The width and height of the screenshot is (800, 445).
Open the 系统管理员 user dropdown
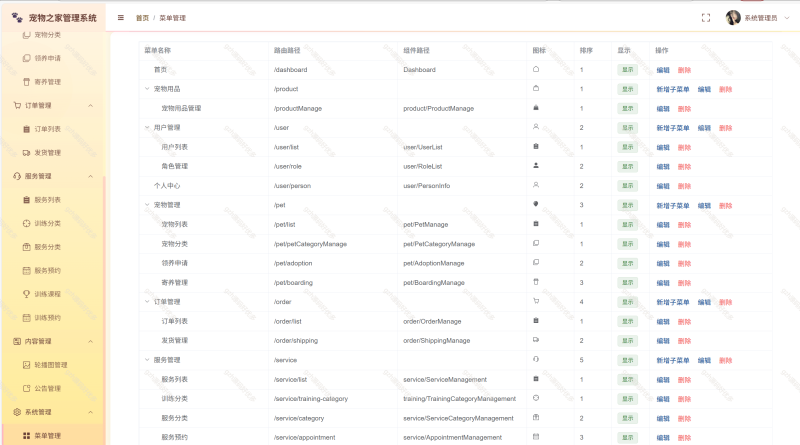pyautogui.click(x=755, y=18)
